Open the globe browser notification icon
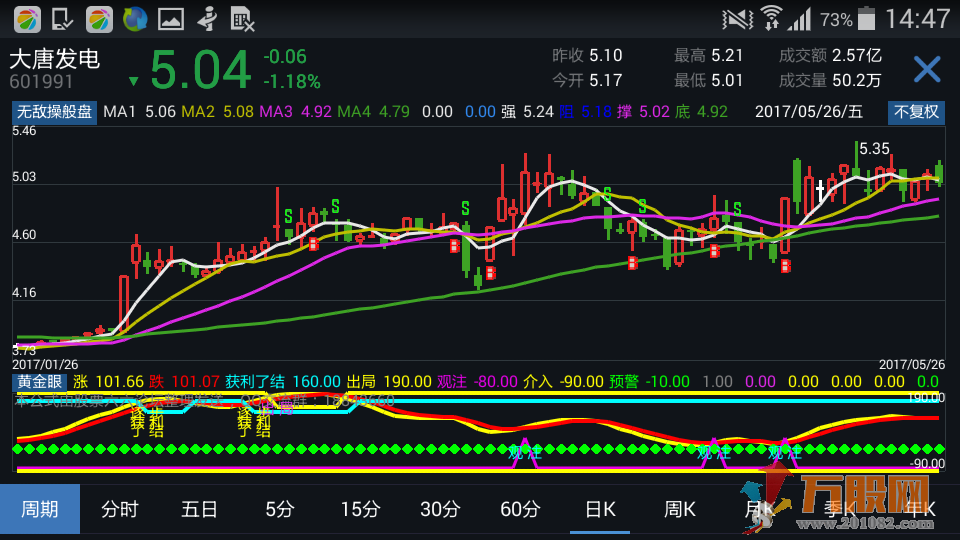The width and height of the screenshot is (960, 540). (x=135, y=19)
